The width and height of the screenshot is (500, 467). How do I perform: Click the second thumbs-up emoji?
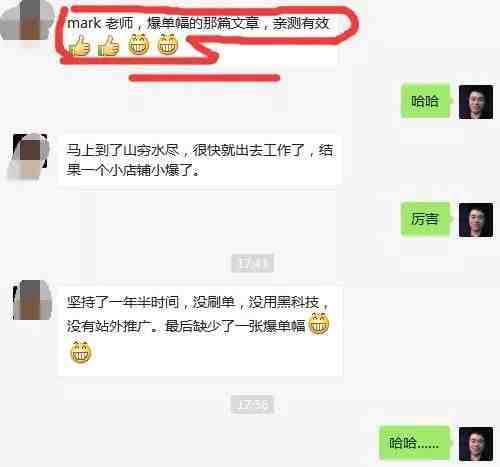(108, 46)
